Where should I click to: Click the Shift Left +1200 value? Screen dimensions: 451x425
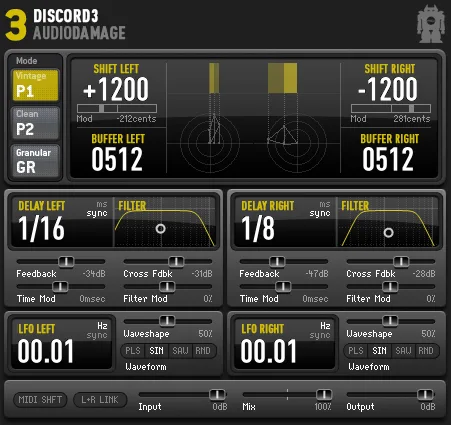coord(116,89)
